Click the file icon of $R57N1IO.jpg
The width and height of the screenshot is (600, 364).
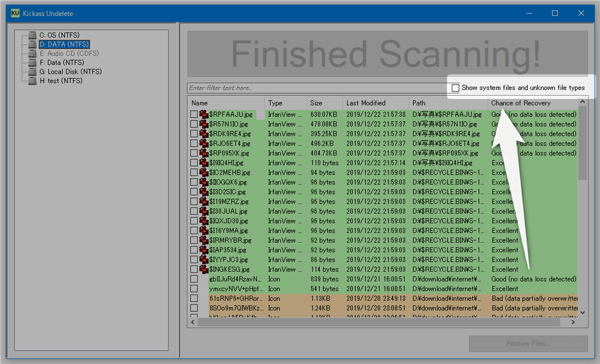[204, 124]
